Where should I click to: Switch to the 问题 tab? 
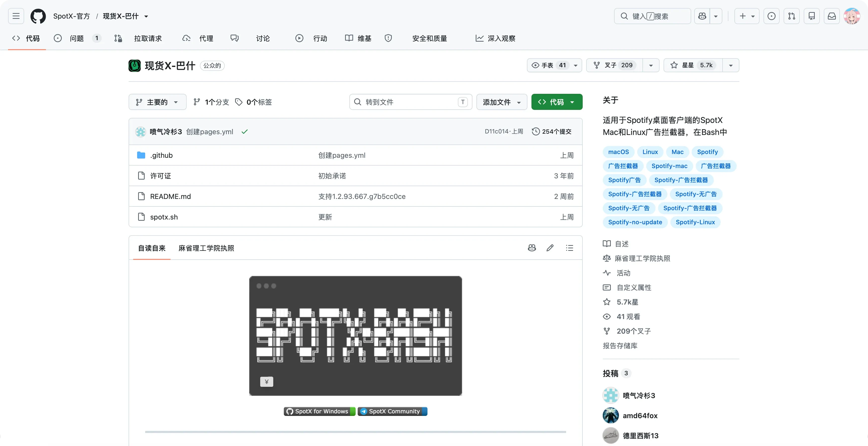[77, 38]
